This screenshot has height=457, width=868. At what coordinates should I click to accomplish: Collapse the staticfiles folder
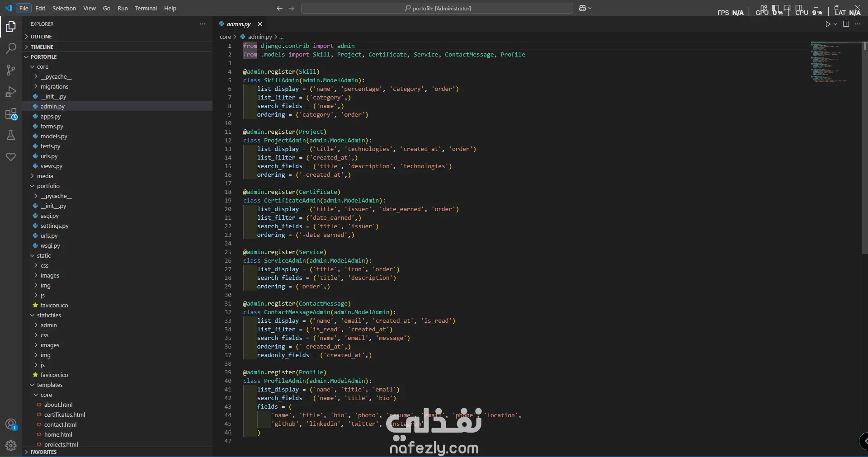118,316
